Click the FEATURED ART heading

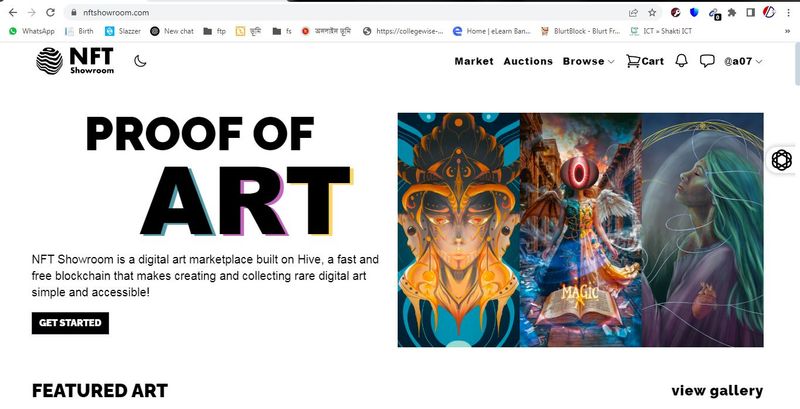pyautogui.click(x=99, y=391)
